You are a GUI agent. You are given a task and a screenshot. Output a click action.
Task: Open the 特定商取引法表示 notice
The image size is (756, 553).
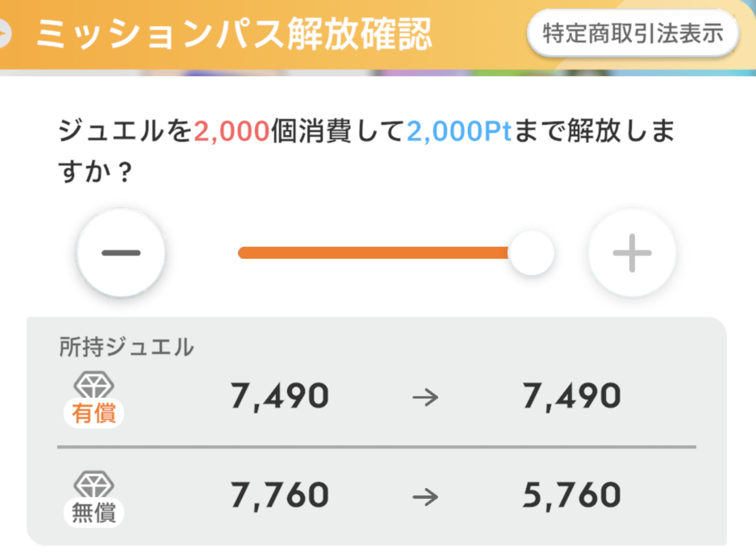point(633,33)
